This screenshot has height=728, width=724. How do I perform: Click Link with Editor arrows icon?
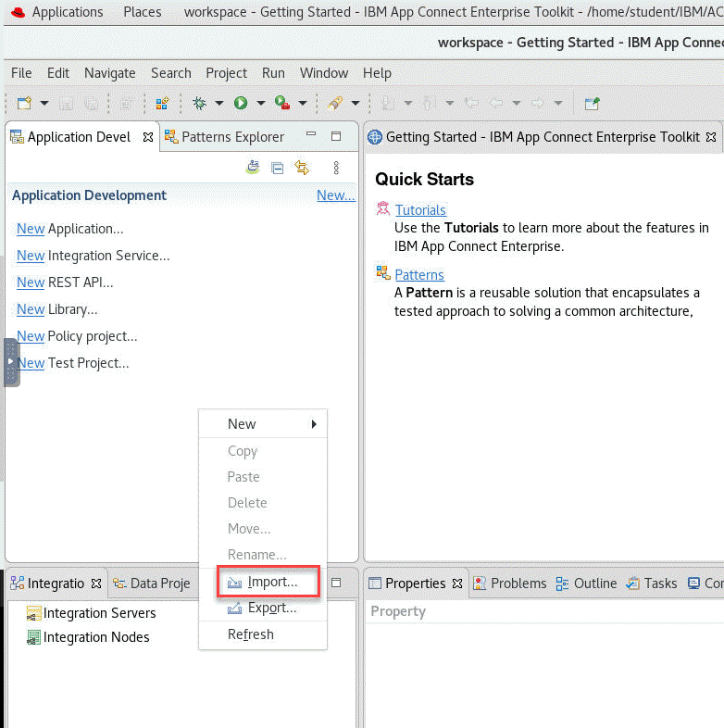[301, 168]
